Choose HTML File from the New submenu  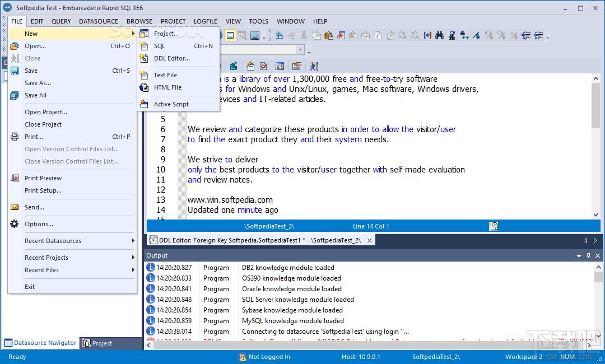tap(179, 87)
